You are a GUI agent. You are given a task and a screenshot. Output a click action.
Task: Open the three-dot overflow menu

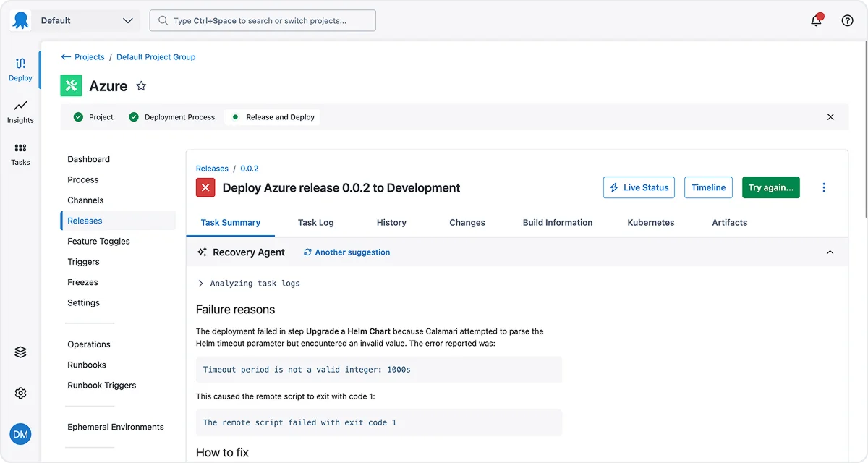[x=823, y=187]
